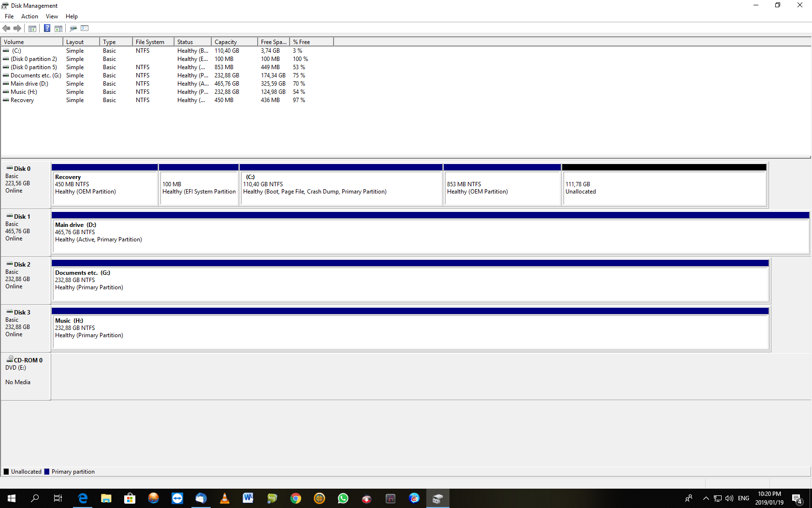812x508 pixels.
Task: Click the Disk 2 label panel
Action: [x=26, y=281]
